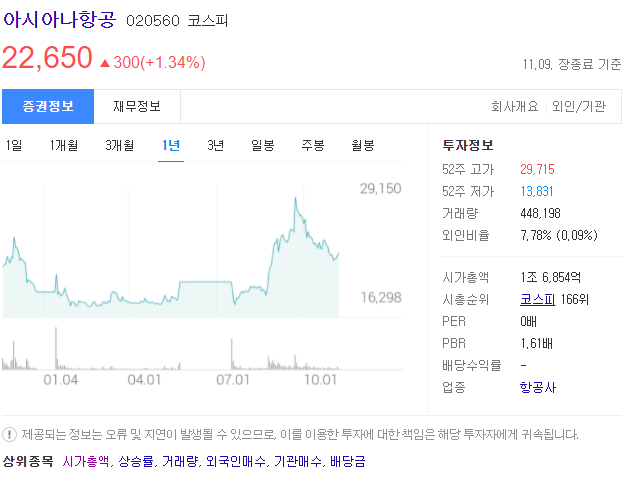Click the 04.01 date label on chart axis

point(144,380)
